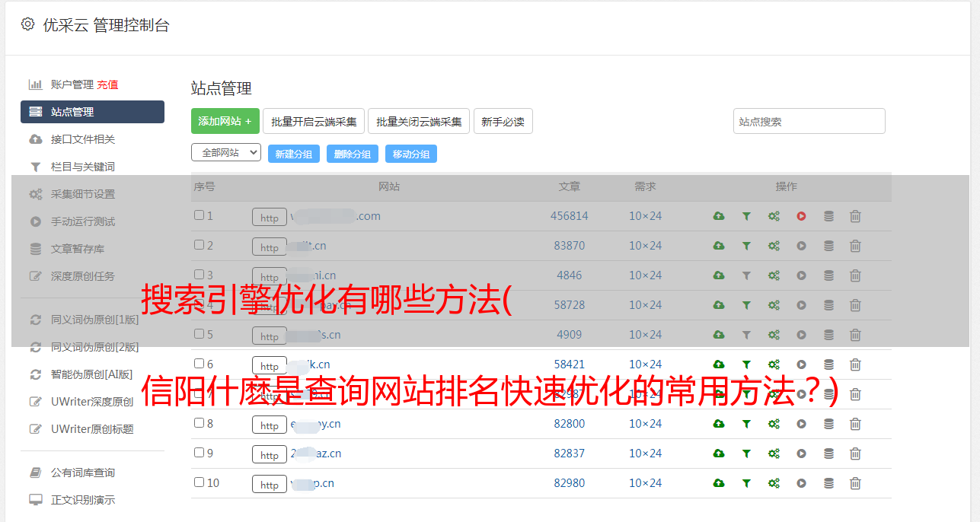Click the article count 456814

[570, 216]
